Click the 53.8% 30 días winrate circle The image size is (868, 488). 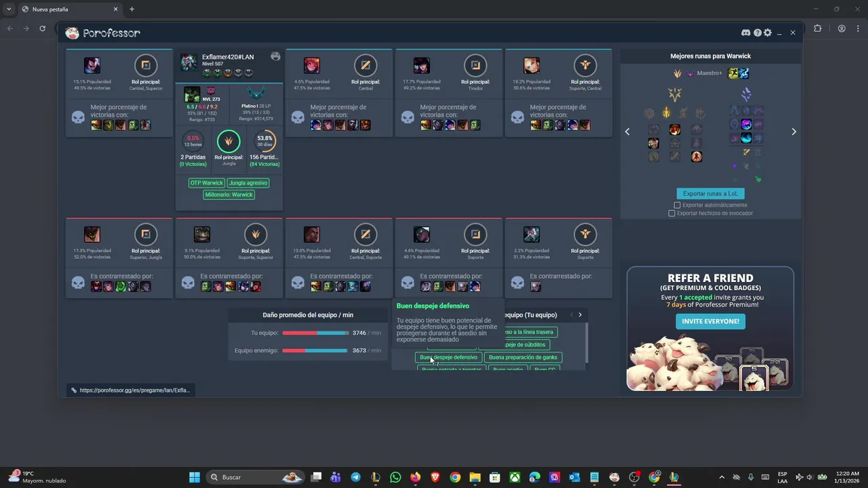(264, 141)
